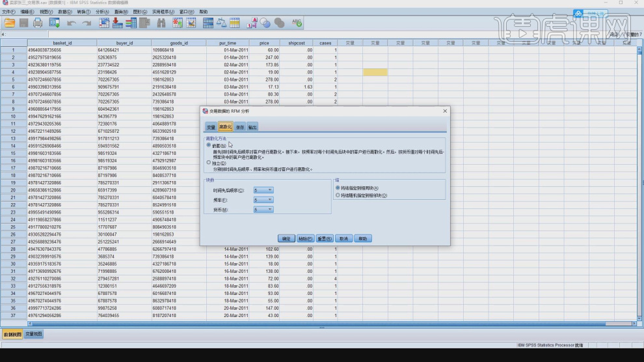Switch to the Variables (变量) dialog tab
644x362 pixels.
[211, 128]
